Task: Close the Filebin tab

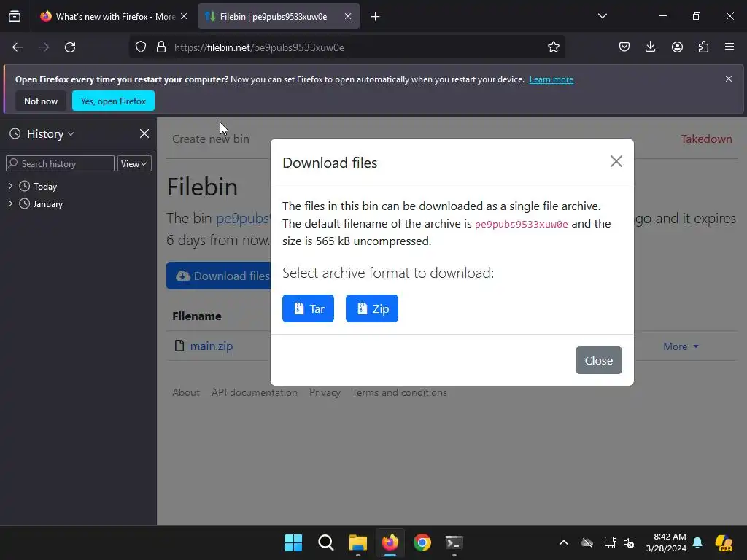Action: click(x=348, y=16)
